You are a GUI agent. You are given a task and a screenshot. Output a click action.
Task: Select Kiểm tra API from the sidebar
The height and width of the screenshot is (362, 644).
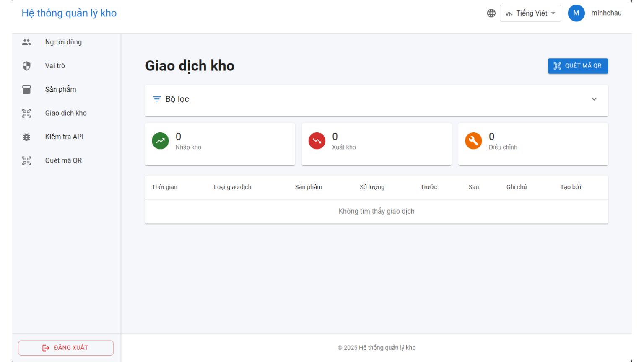click(x=64, y=136)
